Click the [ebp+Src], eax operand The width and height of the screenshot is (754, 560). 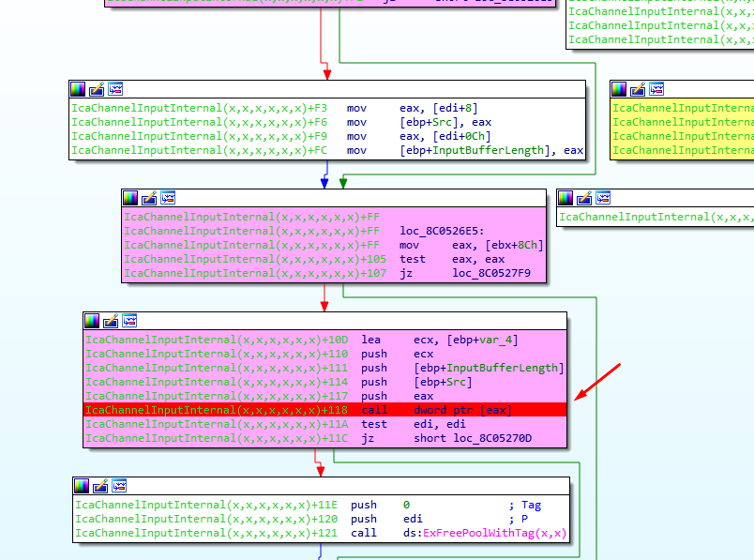click(445, 122)
